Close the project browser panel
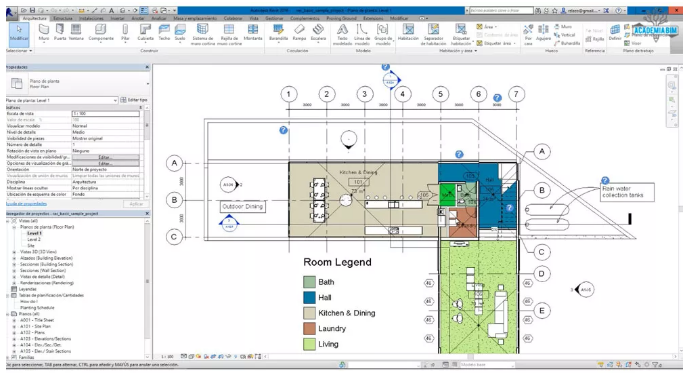The width and height of the screenshot is (692, 373). tap(147, 213)
